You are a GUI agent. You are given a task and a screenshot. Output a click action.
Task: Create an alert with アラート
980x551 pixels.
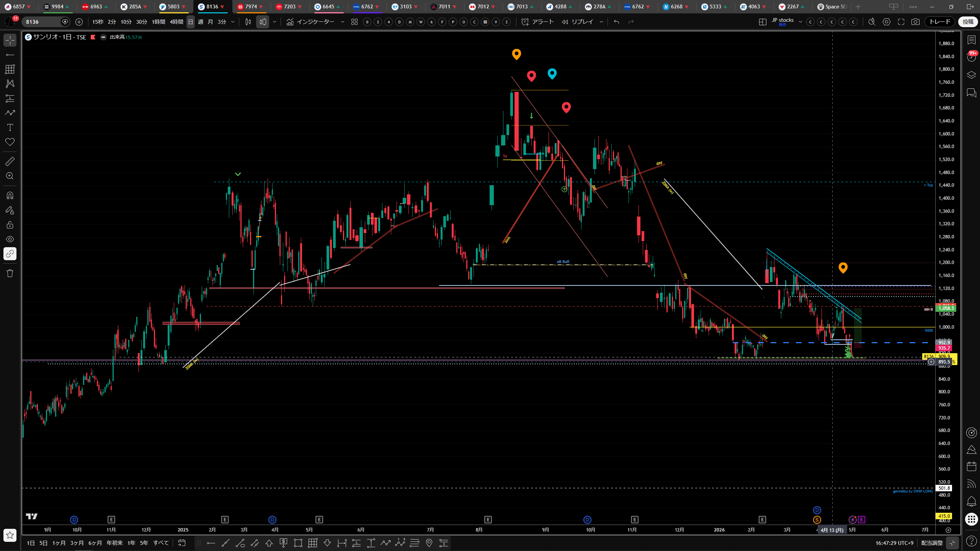click(538, 22)
